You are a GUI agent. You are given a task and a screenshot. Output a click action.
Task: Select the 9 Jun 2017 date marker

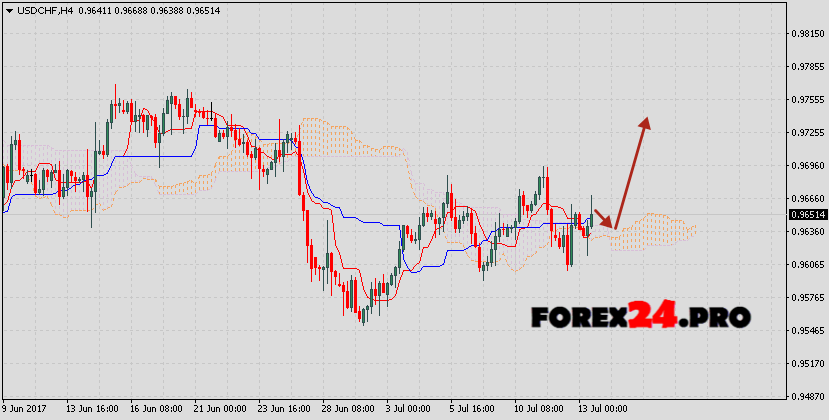[27, 409]
